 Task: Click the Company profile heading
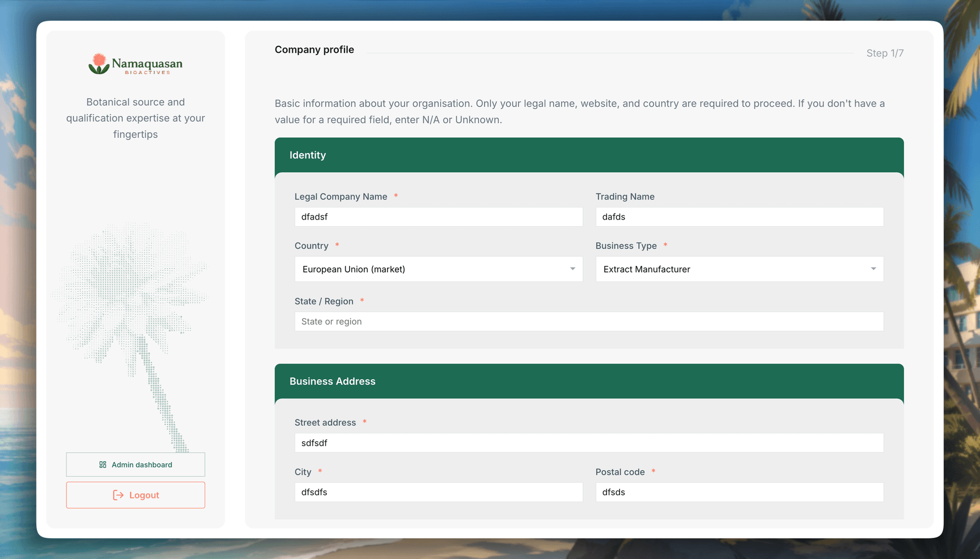(314, 50)
